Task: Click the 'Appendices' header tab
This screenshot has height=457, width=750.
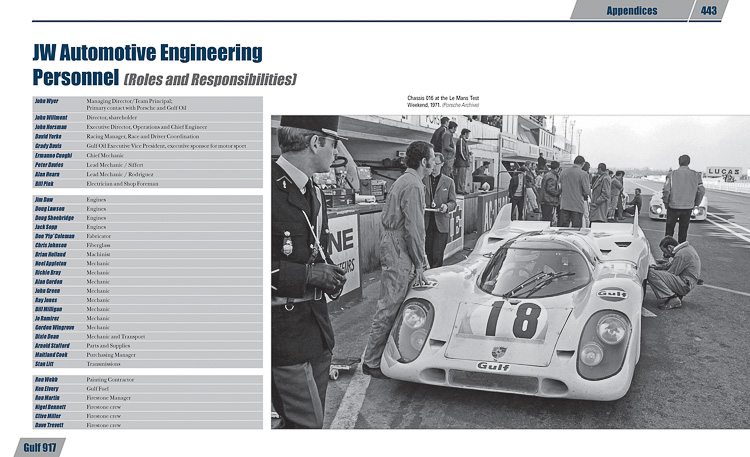Action: pyautogui.click(x=631, y=11)
